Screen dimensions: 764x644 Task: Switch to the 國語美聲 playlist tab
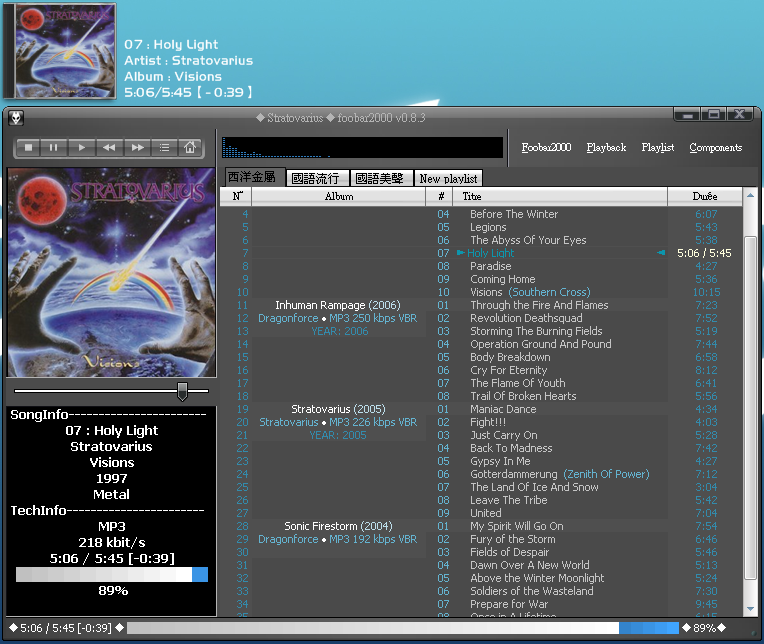tap(382, 178)
